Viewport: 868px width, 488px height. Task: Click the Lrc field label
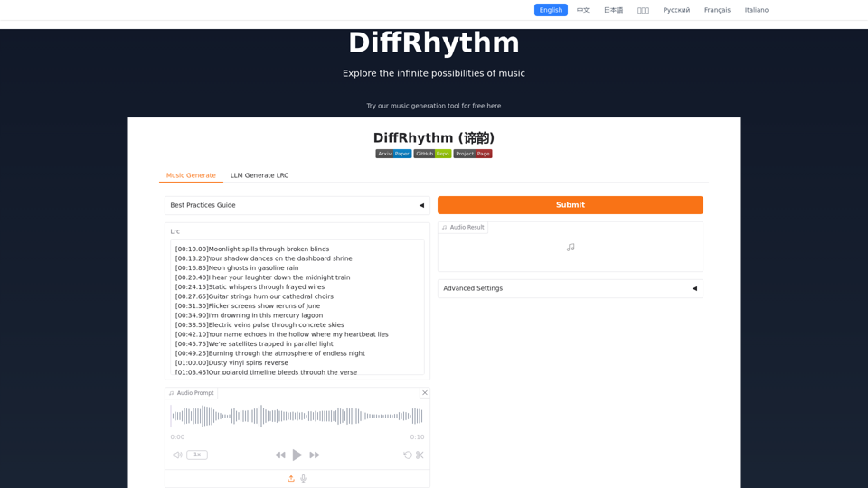point(175,231)
